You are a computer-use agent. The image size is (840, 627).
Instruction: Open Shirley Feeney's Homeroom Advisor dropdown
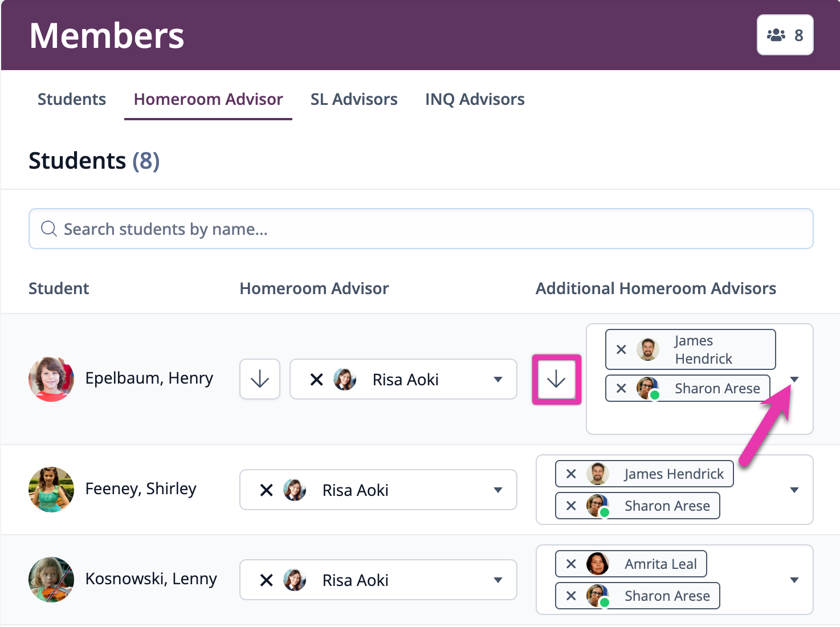point(498,490)
